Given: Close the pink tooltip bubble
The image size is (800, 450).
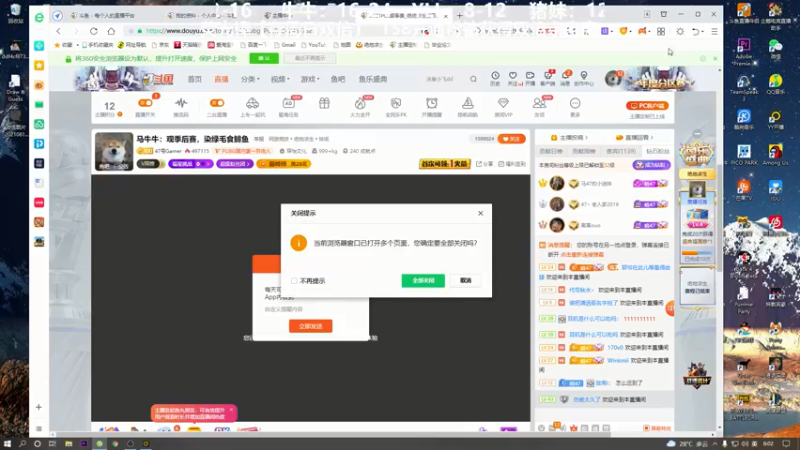Looking at the screenshot, I should click(231, 410).
